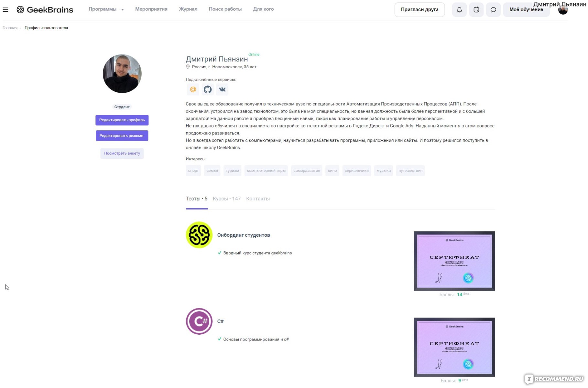Click the green Online status text
Viewport: 588px width, 388px height.
(254, 55)
